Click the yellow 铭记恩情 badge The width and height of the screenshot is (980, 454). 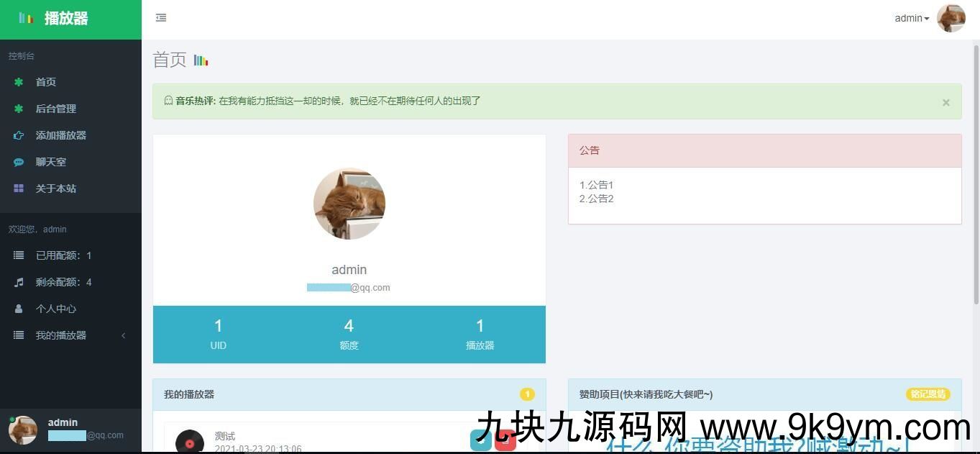click(x=928, y=394)
